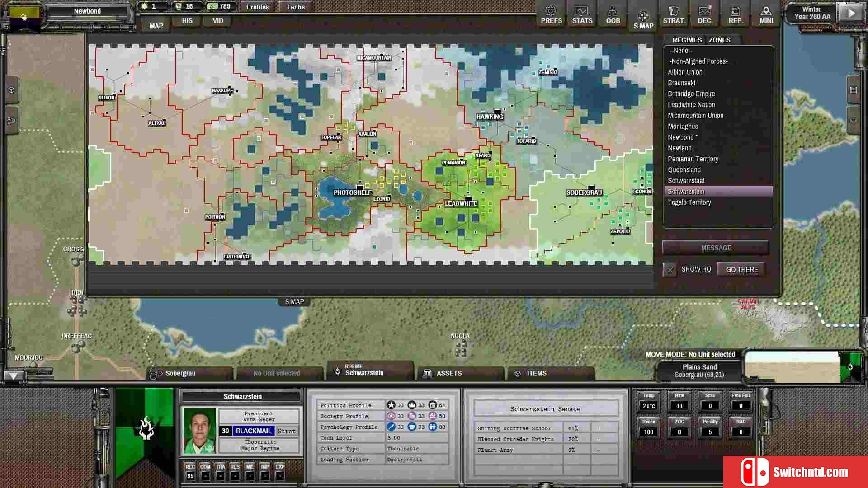The height and width of the screenshot is (488, 868).
Task: Switch to the MAP tab
Action: tap(156, 26)
